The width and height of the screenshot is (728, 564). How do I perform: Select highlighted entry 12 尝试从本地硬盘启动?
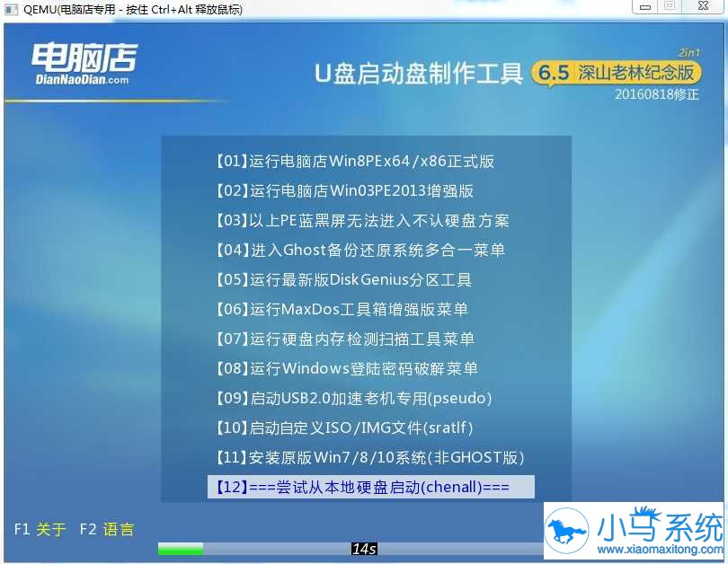pyautogui.click(x=370, y=487)
